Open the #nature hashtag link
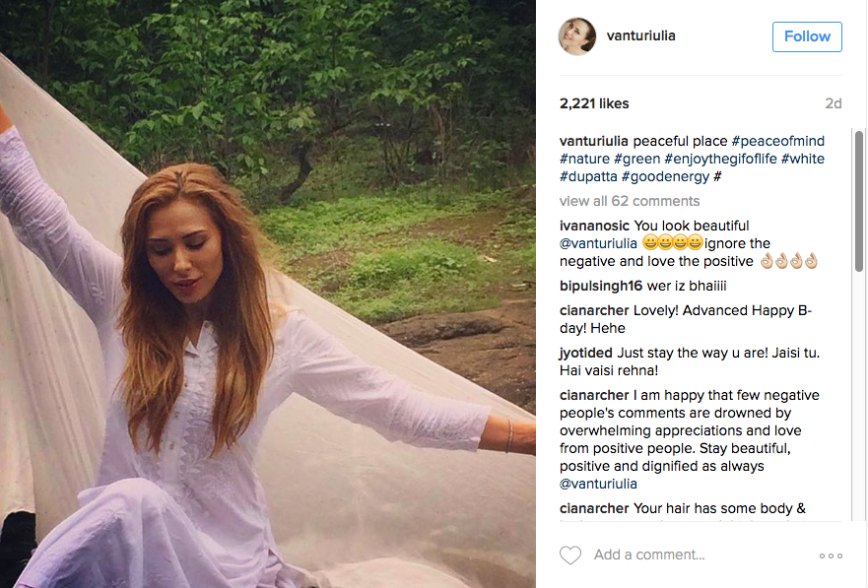The image size is (868, 588). [587, 159]
